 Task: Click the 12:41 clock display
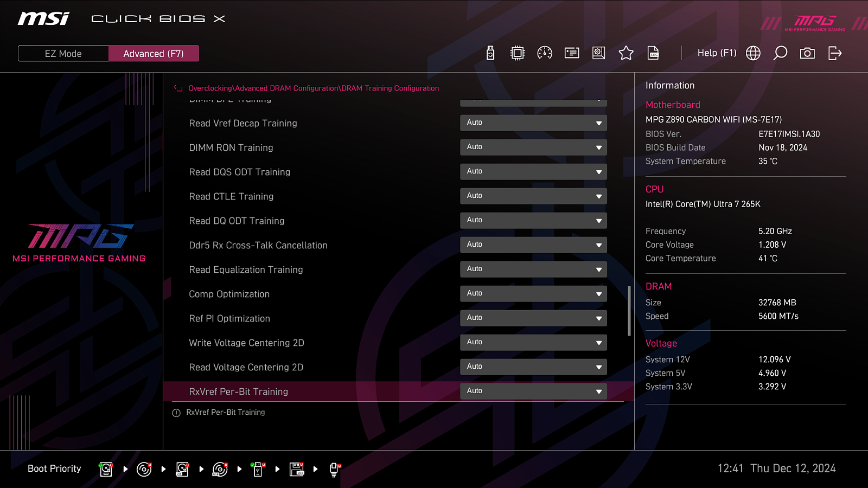[x=730, y=468]
